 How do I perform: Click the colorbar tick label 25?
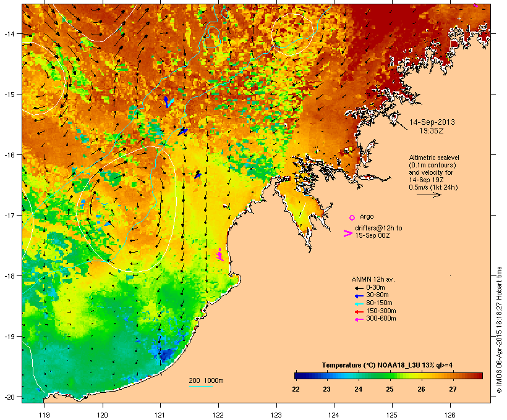(x=390, y=389)
